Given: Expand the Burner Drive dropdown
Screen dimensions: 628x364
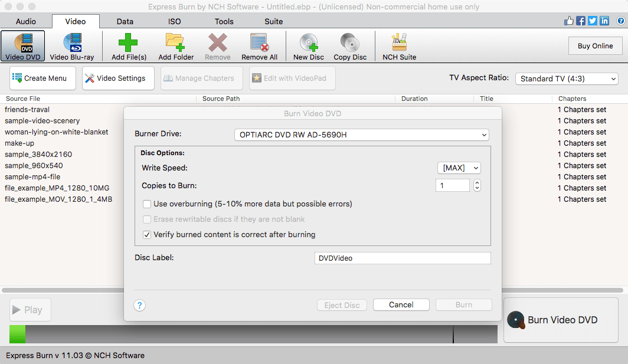Looking at the screenshot, I should [362, 135].
